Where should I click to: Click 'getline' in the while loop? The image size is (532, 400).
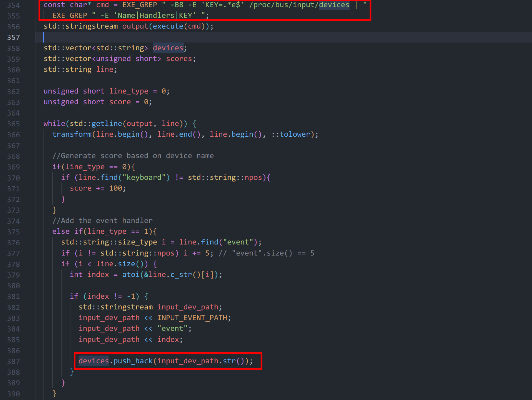click(107, 124)
